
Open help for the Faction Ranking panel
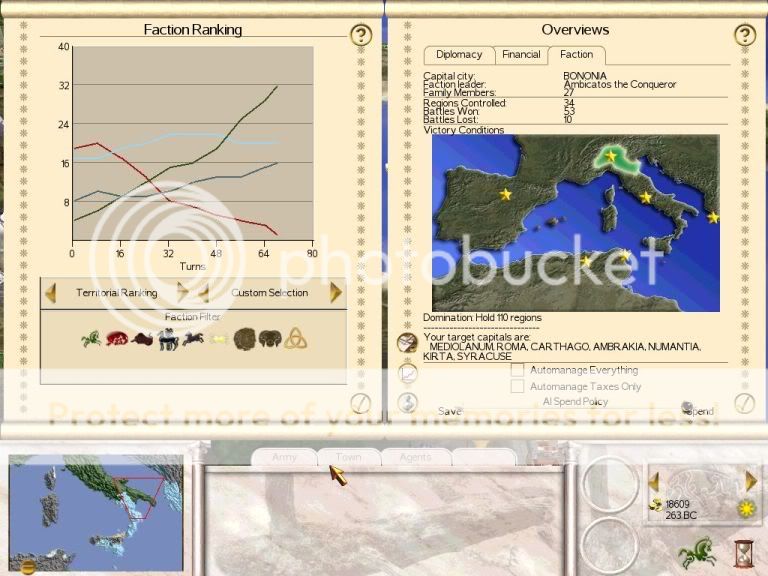(361, 36)
